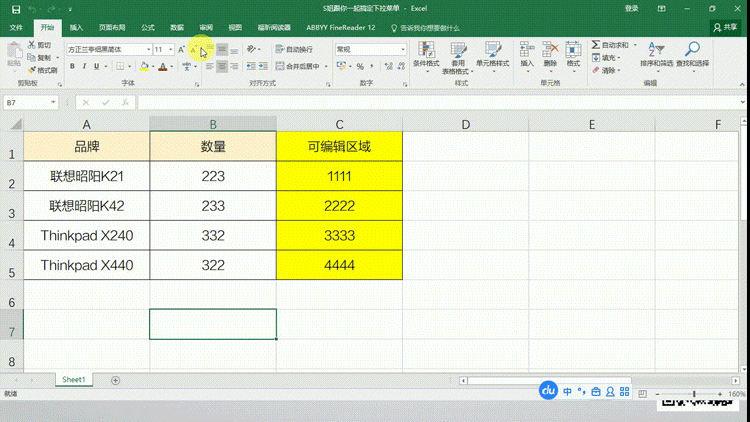Click the Insert Function fx icon
Viewport: 750px width, 422px height.
point(125,102)
